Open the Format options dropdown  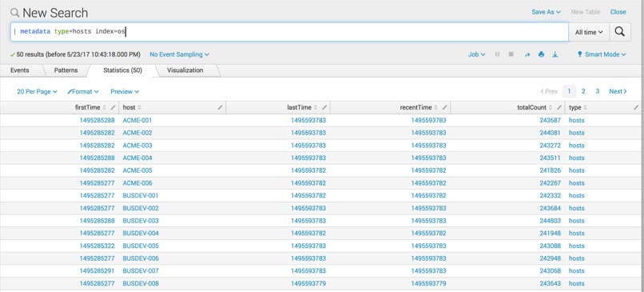(83, 92)
